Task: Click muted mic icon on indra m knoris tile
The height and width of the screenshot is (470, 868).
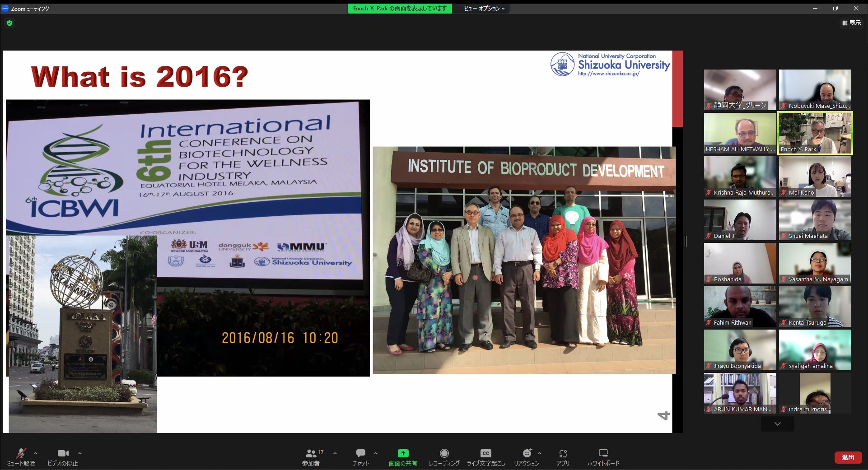Action: [784, 409]
